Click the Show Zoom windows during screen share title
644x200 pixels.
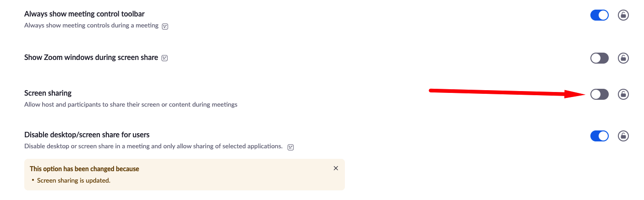click(x=91, y=58)
